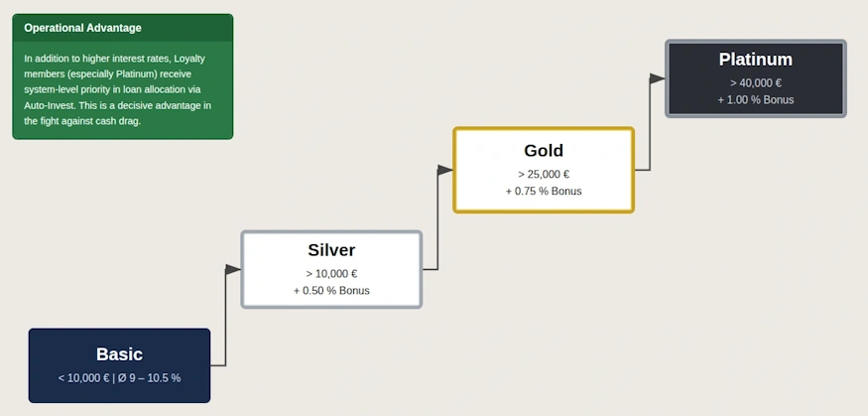This screenshot has height=416, width=868.
Task: Click the arrowhead pointing into Platinum
Action: point(657,78)
